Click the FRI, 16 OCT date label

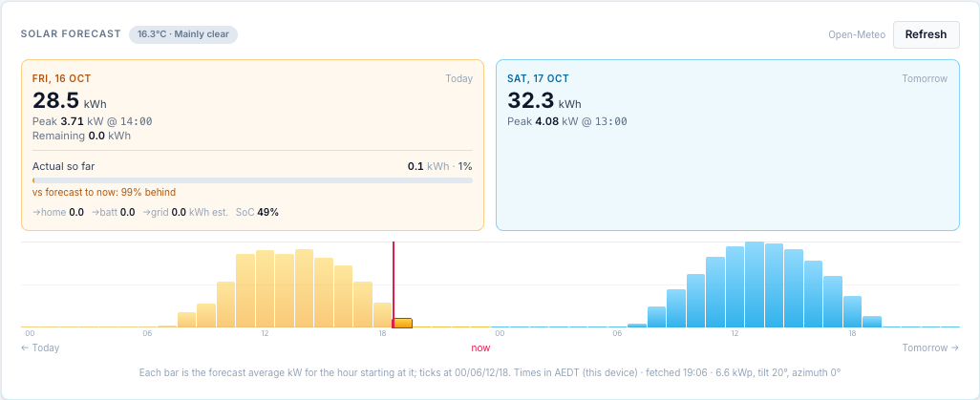[x=61, y=78]
